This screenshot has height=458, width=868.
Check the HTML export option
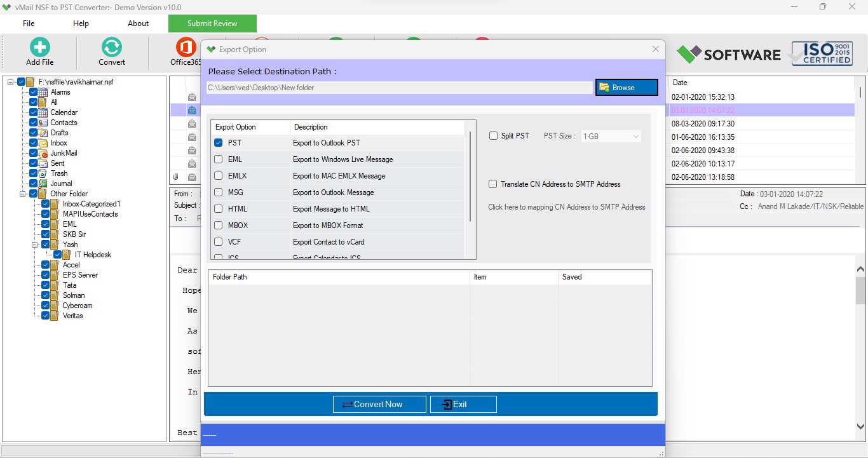pos(219,209)
